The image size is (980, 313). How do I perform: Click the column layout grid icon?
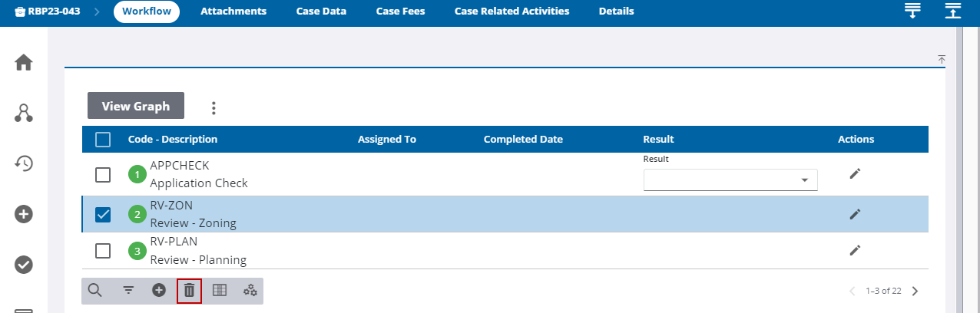click(220, 290)
